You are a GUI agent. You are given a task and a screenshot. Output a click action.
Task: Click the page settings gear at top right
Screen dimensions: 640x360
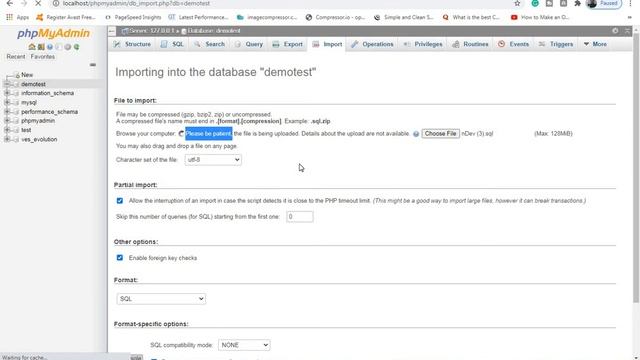pyautogui.click(x=615, y=31)
